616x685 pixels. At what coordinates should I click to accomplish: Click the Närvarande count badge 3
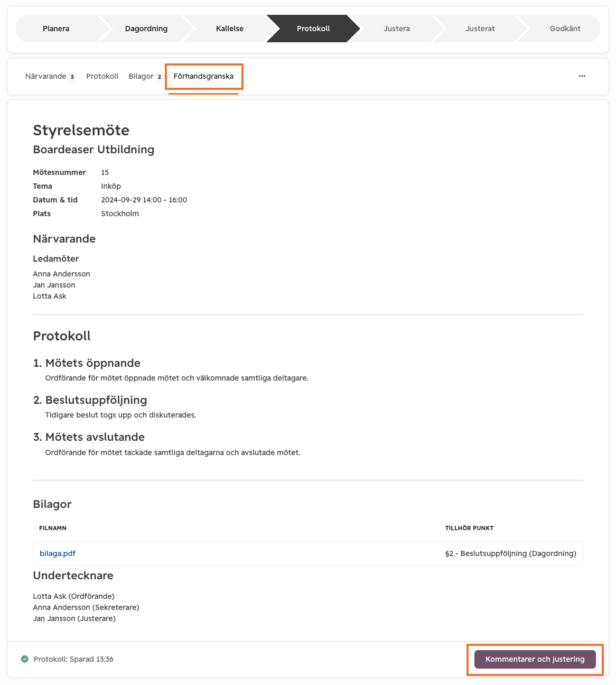[x=72, y=77]
